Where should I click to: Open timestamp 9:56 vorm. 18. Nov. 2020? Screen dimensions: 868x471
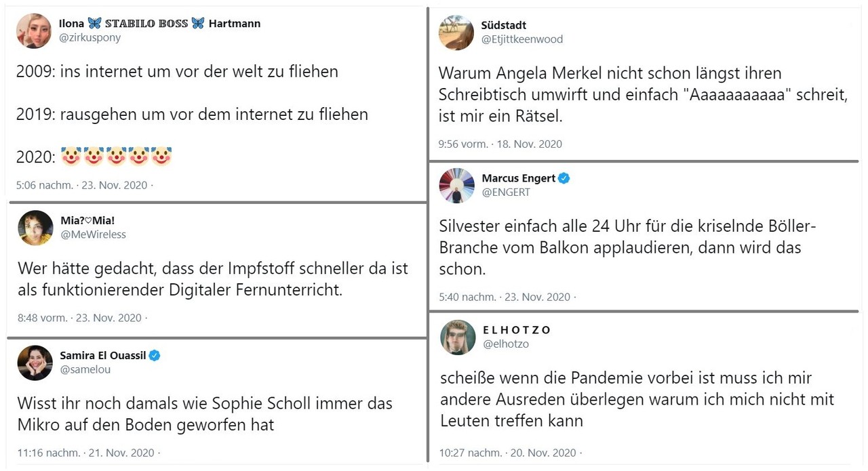[x=500, y=144]
